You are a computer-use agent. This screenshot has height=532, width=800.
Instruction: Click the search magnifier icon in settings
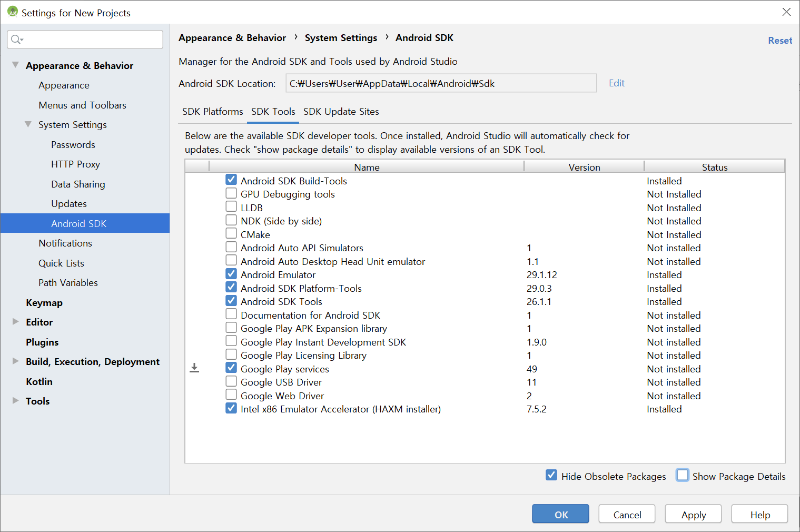coord(17,40)
